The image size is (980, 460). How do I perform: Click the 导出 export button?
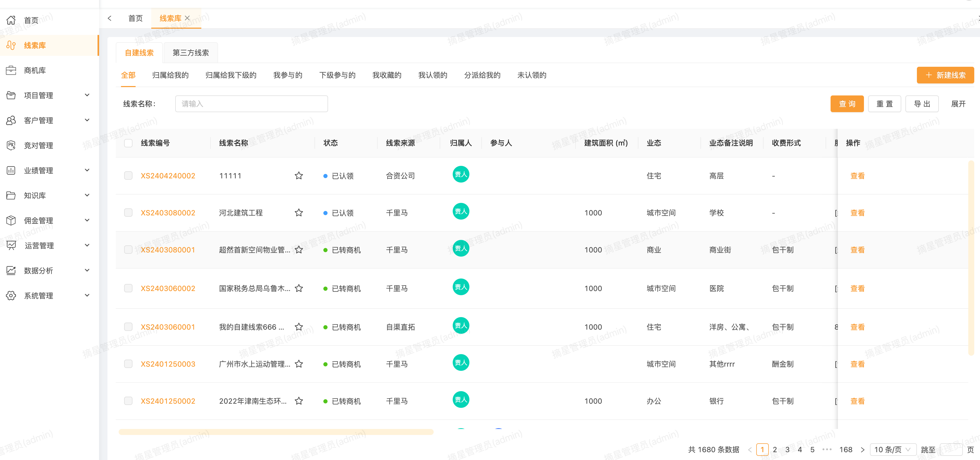click(x=922, y=104)
